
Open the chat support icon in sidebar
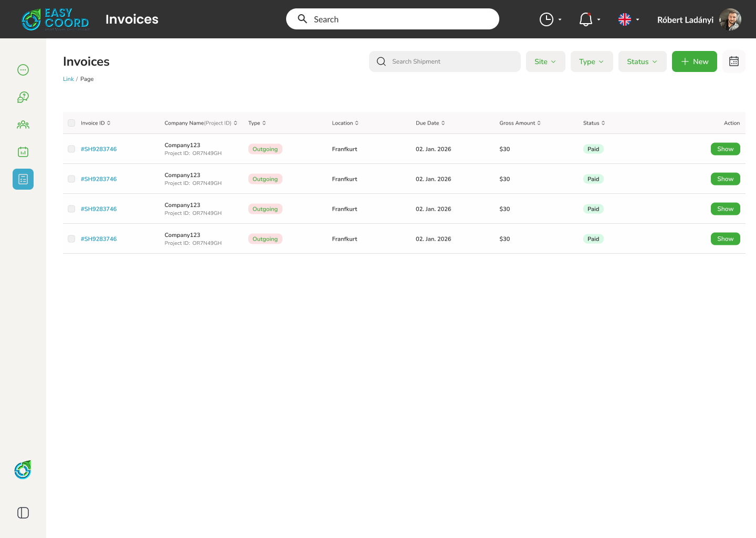23,97
